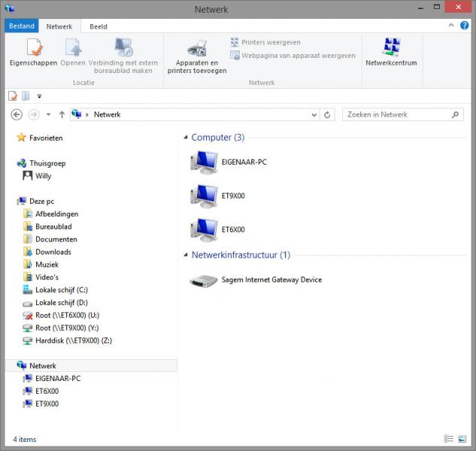Go up one folder level arrow
The height and width of the screenshot is (451, 476).
[62, 115]
